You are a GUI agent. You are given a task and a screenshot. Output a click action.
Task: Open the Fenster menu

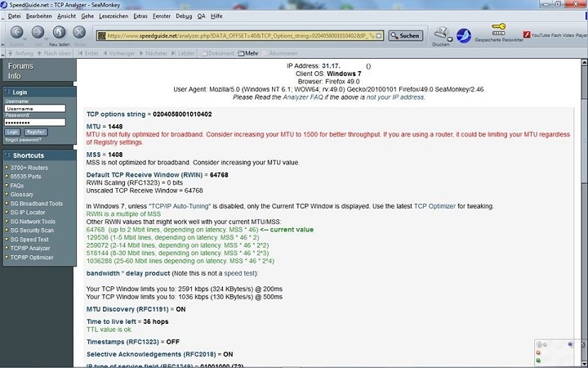[x=162, y=16]
